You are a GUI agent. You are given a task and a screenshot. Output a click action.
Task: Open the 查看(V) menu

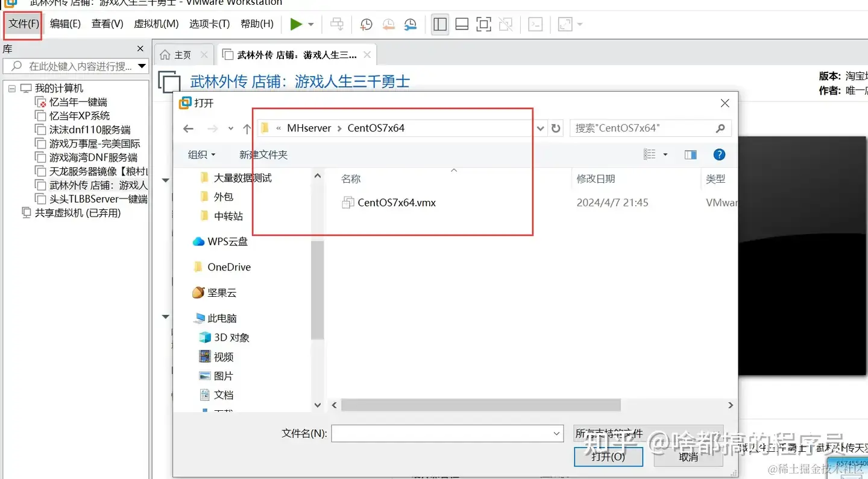point(107,24)
